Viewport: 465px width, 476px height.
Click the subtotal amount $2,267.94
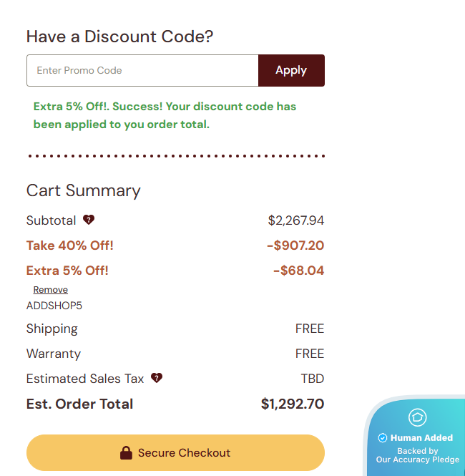295,220
